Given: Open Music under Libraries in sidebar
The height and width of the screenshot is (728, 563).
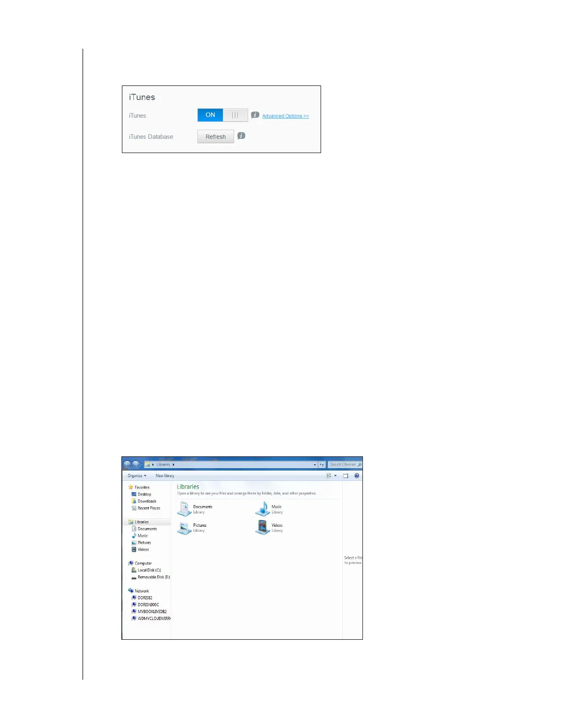Looking at the screenshot, I should (140, 536).
